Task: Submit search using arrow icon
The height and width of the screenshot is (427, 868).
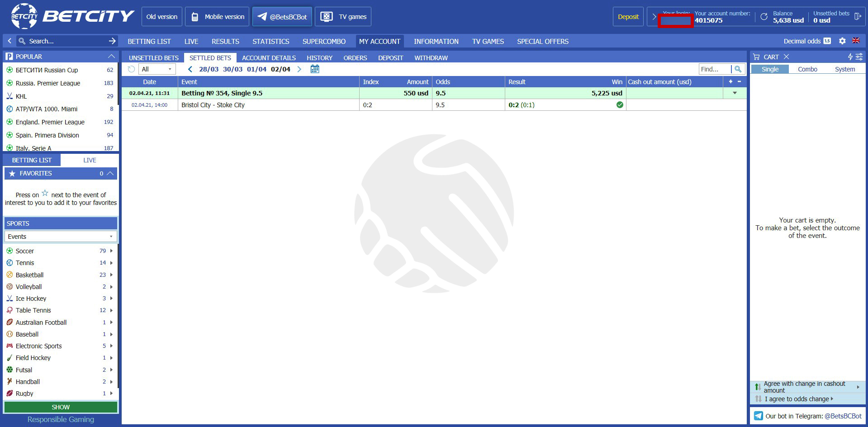Action: click(x=112, y=41)
